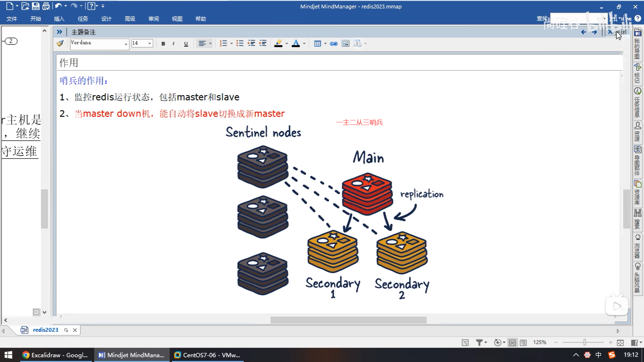
Task: Collapse the topic notes panel with chevrons
Action: pos(59,32)
